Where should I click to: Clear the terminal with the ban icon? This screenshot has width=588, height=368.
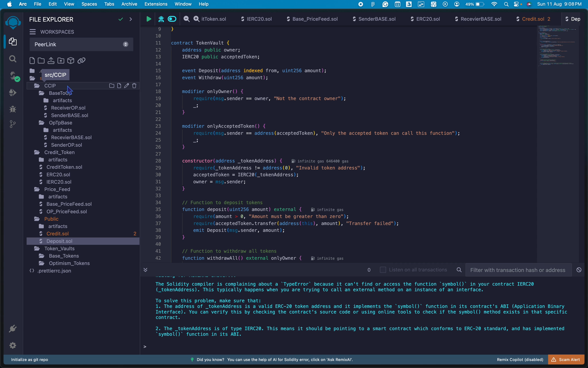coord(579,270)
